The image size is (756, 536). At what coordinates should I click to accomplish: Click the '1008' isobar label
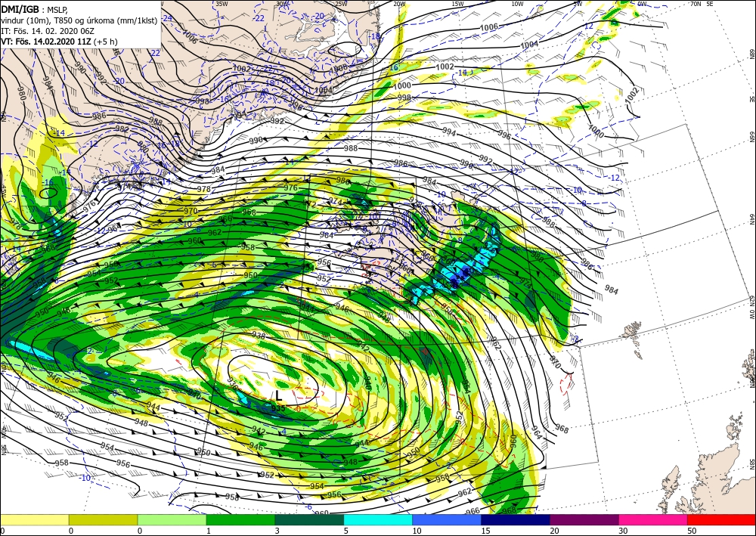pos(339,68)
